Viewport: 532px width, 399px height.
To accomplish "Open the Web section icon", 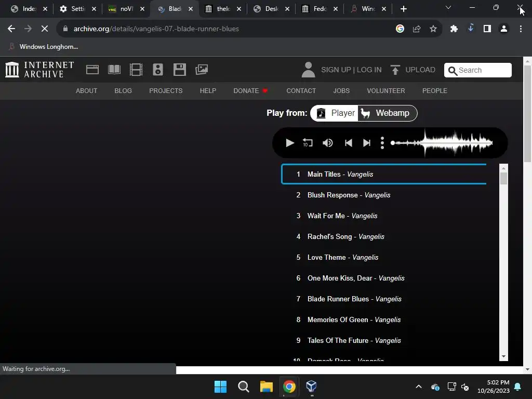I will (92, 70).
